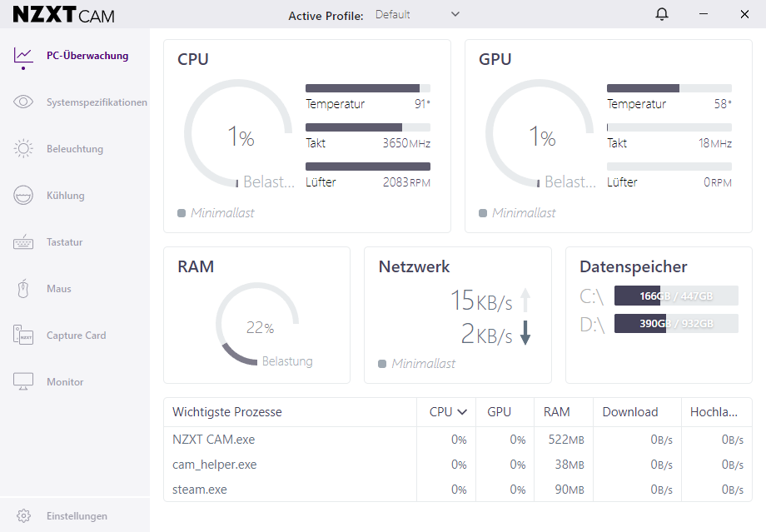
Task: Click the CPU fan value 2083RPM
Action: (x=406, y=182)
